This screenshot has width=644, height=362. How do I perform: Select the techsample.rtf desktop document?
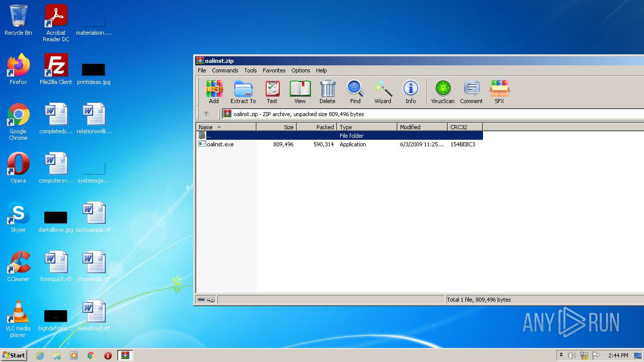pyautogui.click(x=94, y=217)
